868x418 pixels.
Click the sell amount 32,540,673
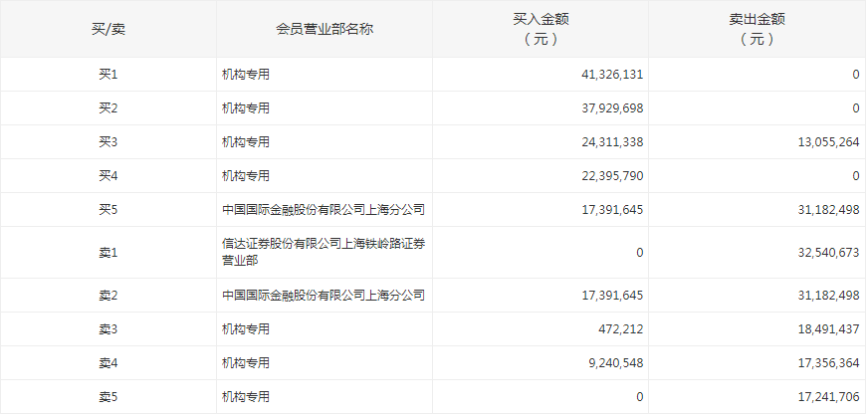[x=822, y=253]
